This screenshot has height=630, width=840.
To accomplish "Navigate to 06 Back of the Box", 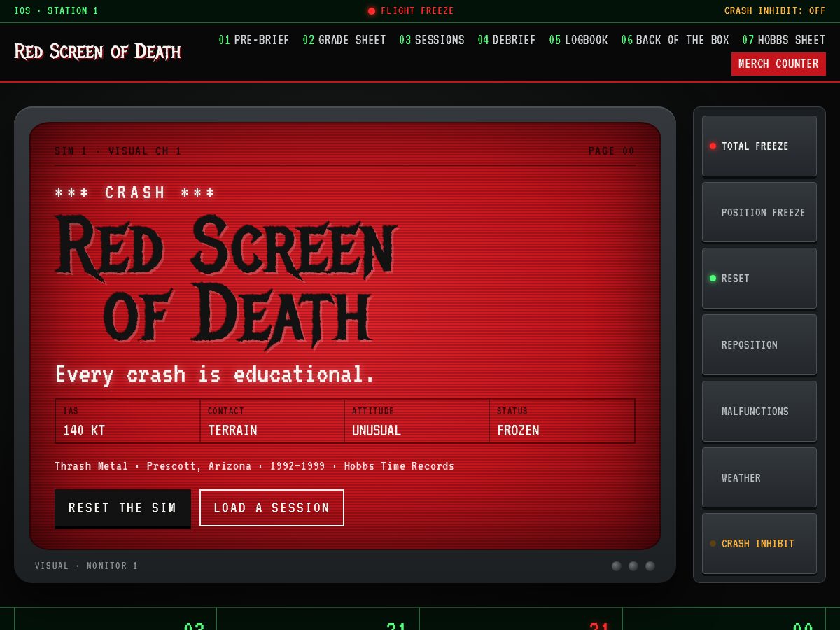I will pos(675,40).
